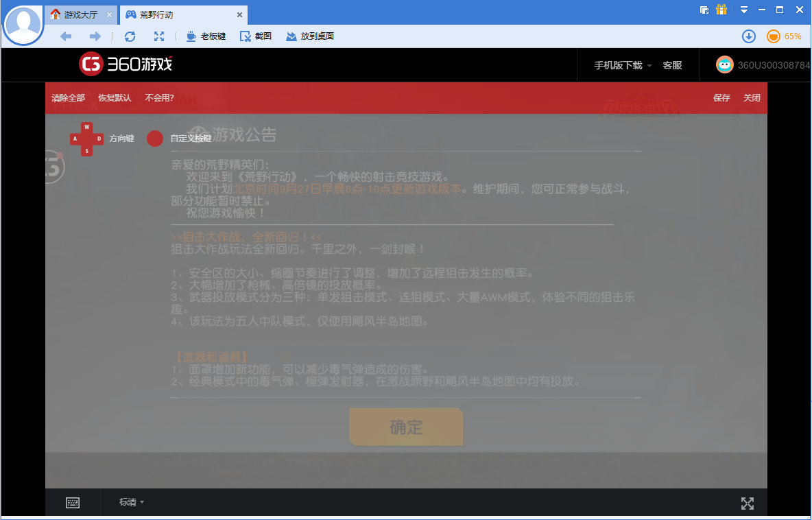
Task: Click 恢复默认 to restore defaults
Action: click(x=115, y=98)
